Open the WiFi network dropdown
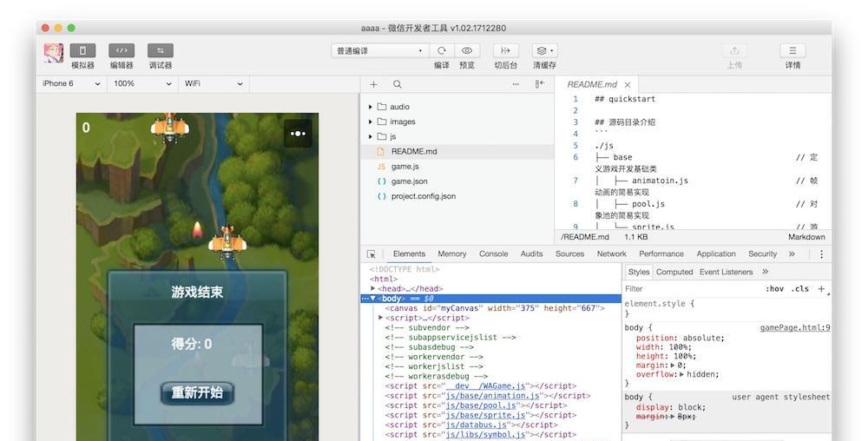The image size is (868, 441). point(214,83)
